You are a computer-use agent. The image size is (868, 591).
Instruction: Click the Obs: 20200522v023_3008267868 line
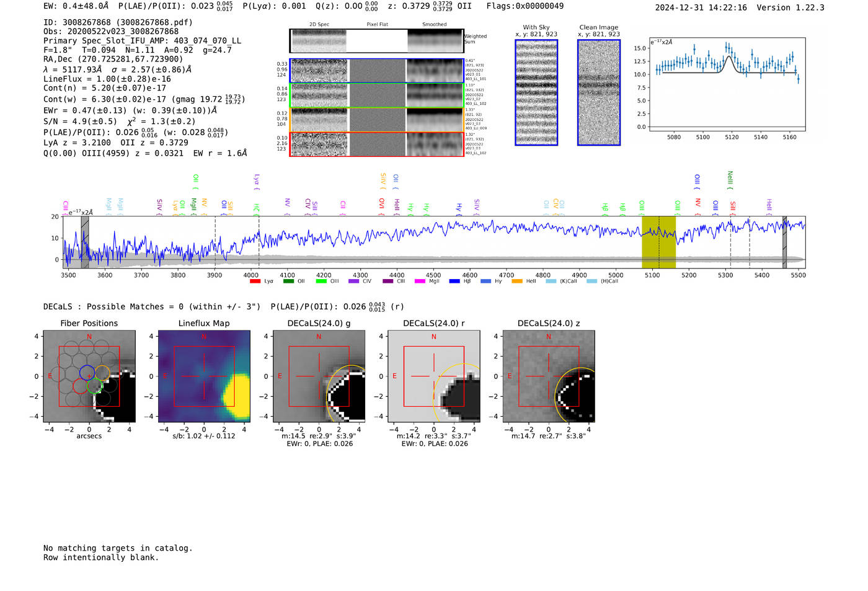coord(111,31)
